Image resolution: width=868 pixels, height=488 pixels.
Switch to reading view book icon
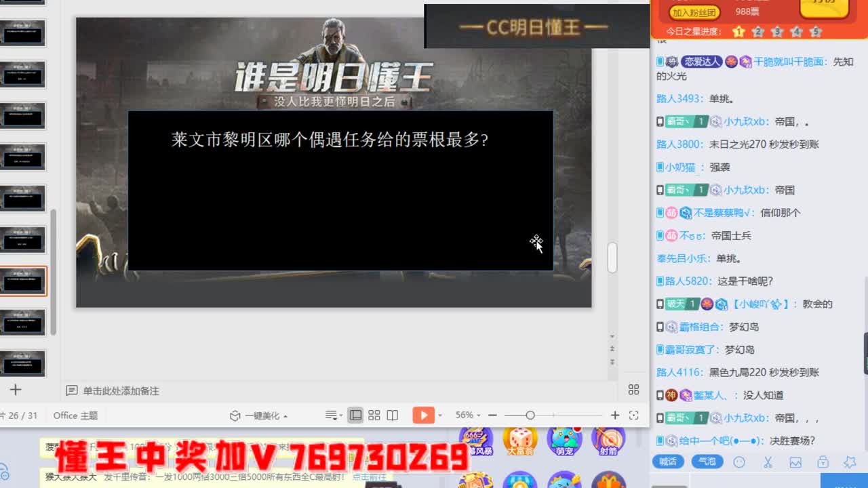392,415
